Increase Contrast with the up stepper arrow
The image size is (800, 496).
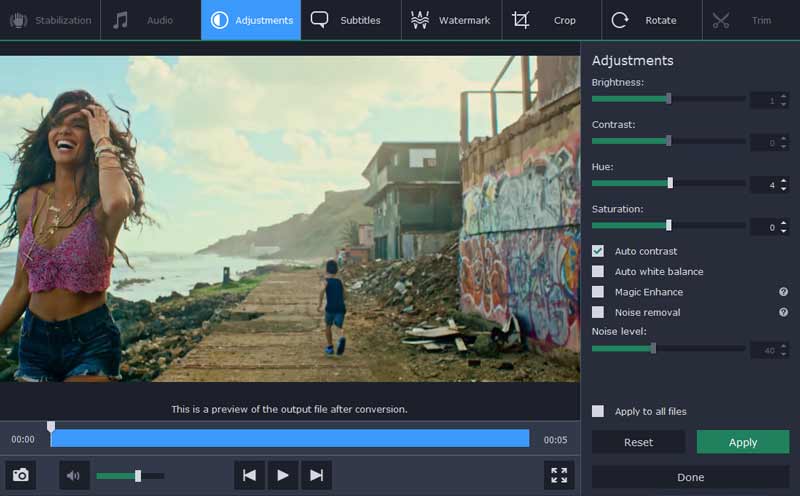[784, 138]
